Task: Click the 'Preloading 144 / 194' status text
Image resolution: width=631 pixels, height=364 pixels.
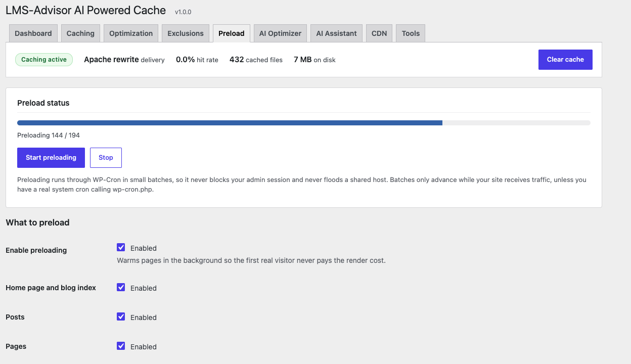Action: 49,135
